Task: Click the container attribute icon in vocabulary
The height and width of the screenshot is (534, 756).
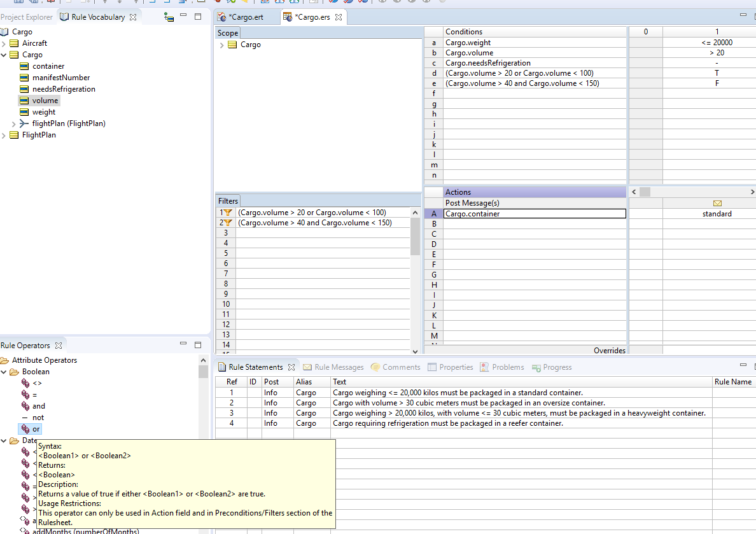Action: point(24,66)
